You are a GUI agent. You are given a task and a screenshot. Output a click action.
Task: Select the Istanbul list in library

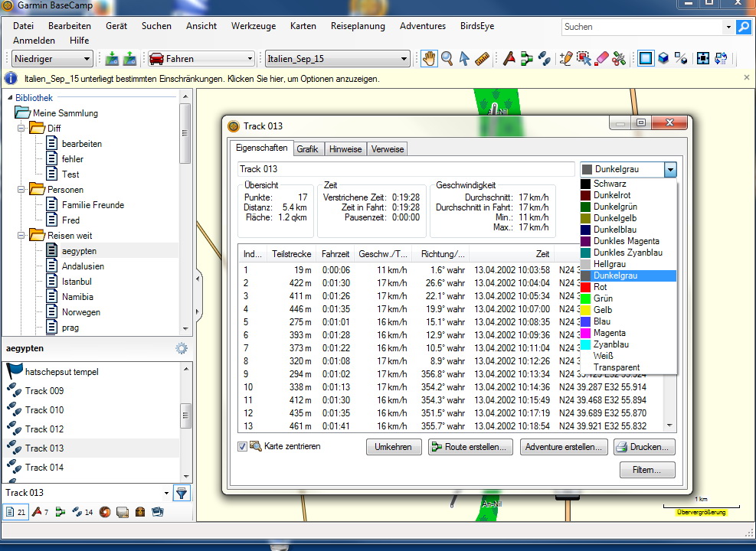pos(77,282)
